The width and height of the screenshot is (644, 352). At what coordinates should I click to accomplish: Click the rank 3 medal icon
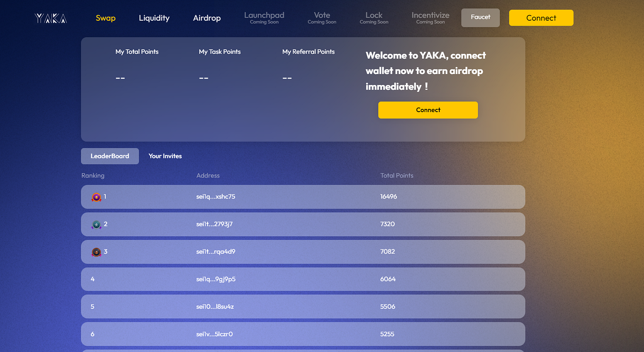tap(96, 252)
